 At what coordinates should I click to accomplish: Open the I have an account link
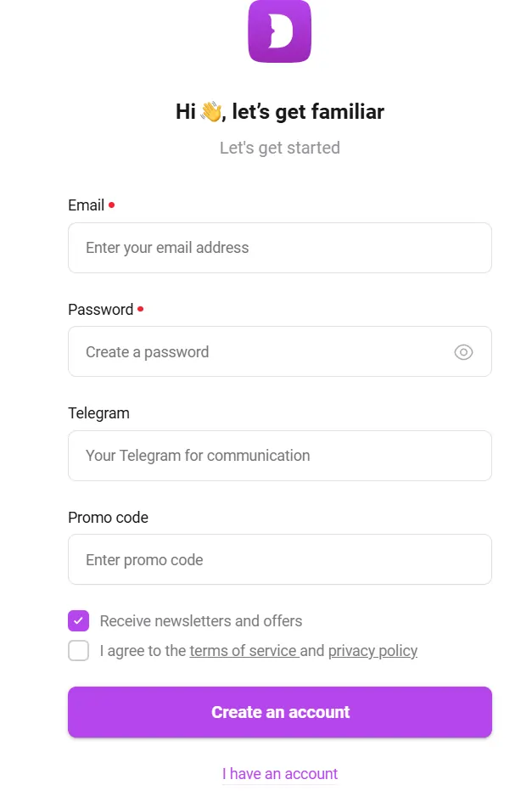(279, 773)
